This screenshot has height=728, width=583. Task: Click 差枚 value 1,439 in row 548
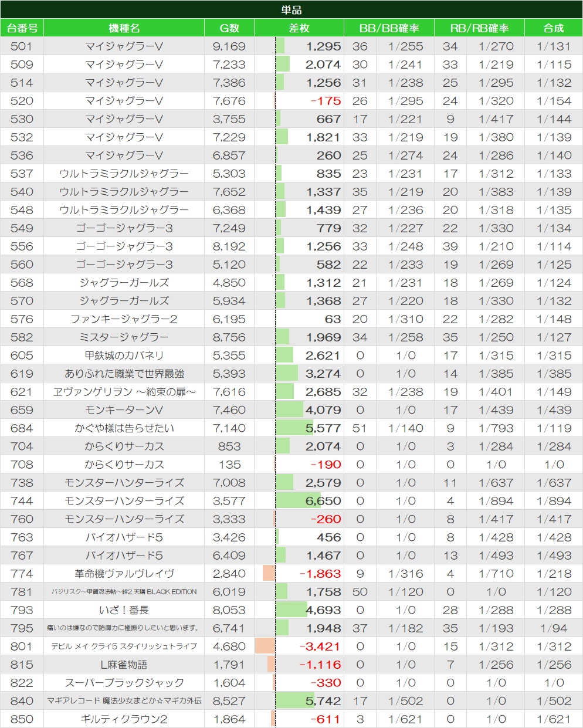[323, 210]
